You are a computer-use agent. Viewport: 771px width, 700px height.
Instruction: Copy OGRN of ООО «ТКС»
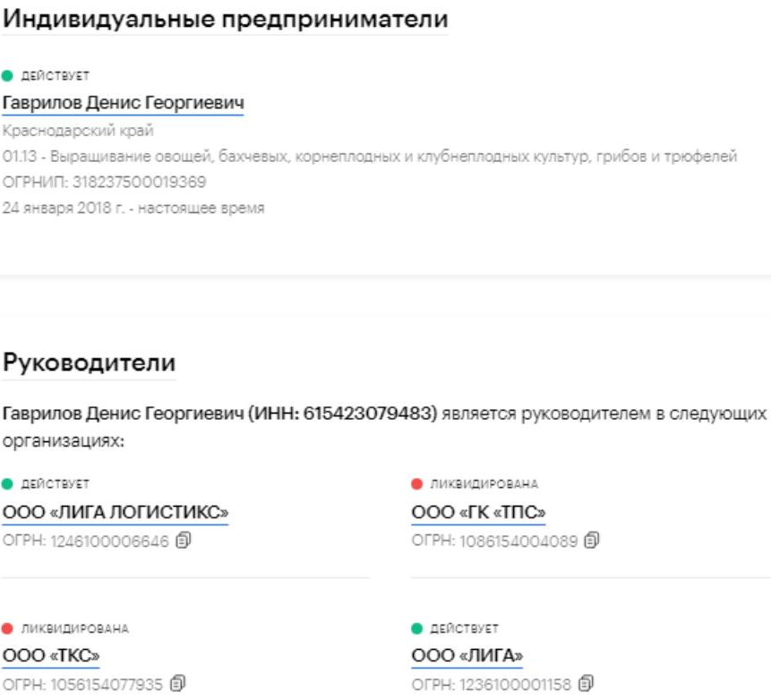(x=177, y=683)
